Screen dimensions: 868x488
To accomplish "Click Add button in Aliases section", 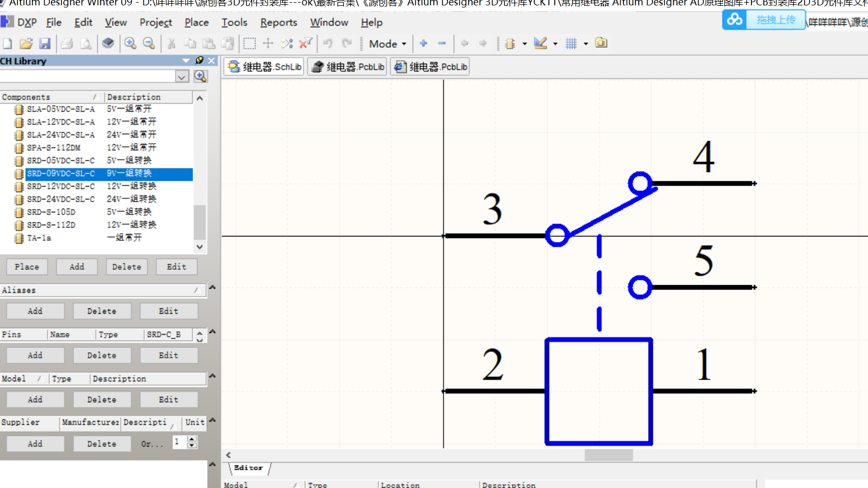I will coord(35,311).
